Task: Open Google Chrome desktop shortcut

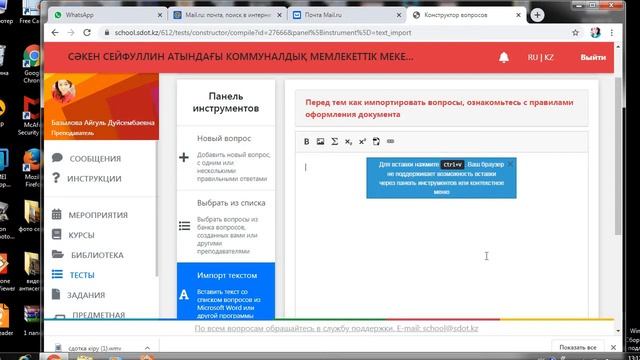Action: 31,64
